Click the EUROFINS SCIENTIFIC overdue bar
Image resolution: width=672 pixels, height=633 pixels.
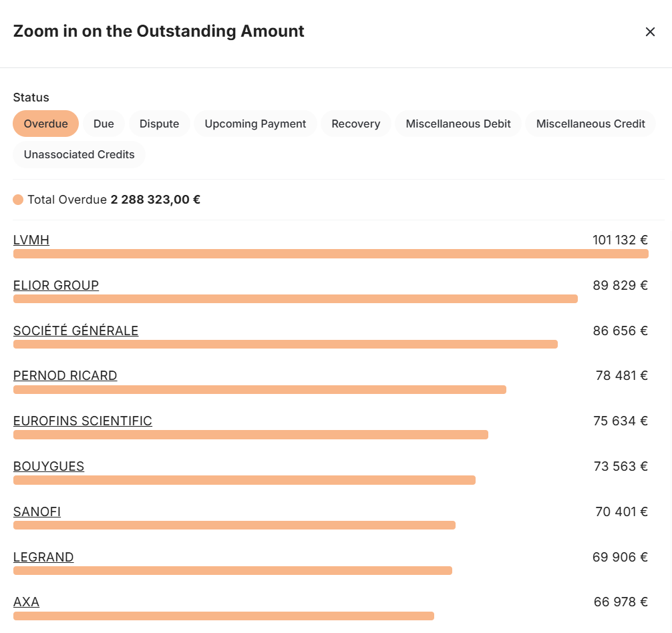(250, 435)
